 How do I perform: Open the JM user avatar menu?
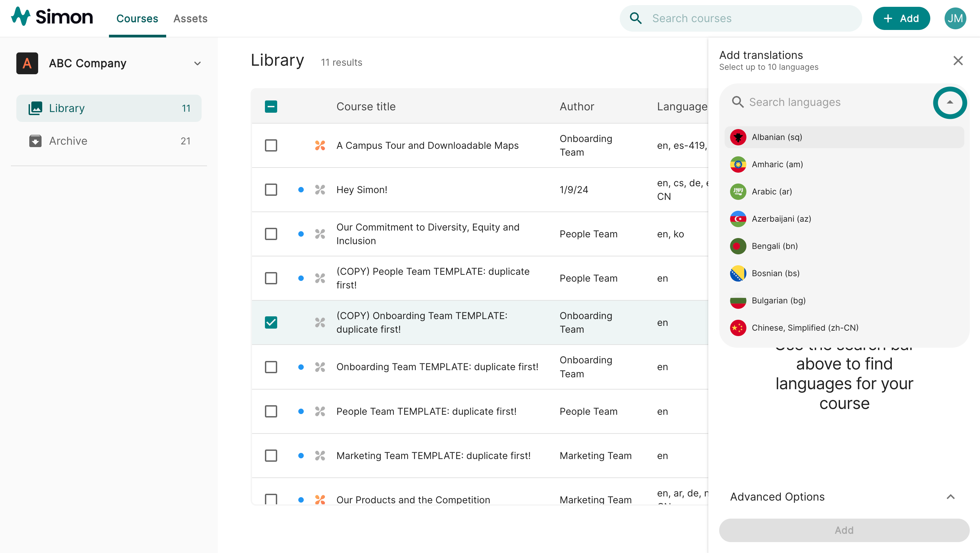955,18
